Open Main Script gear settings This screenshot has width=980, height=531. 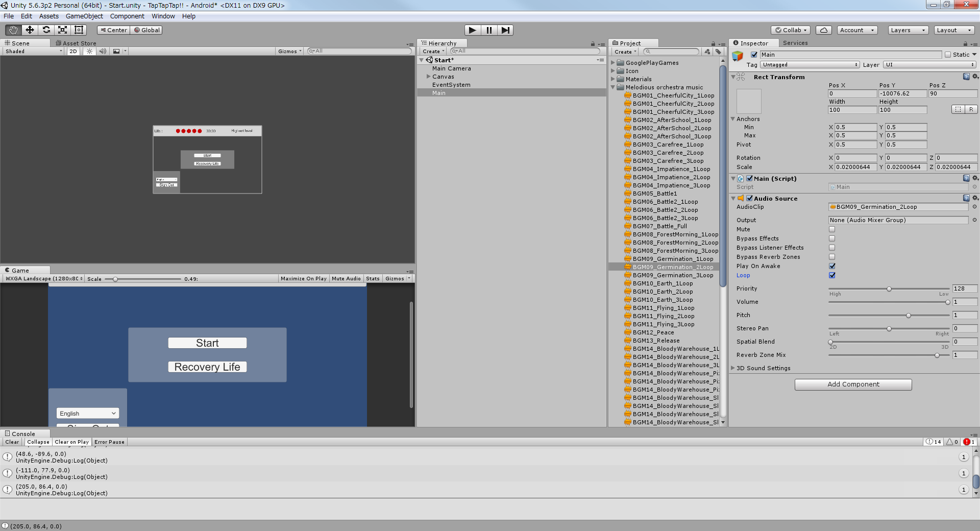point(975,178)
